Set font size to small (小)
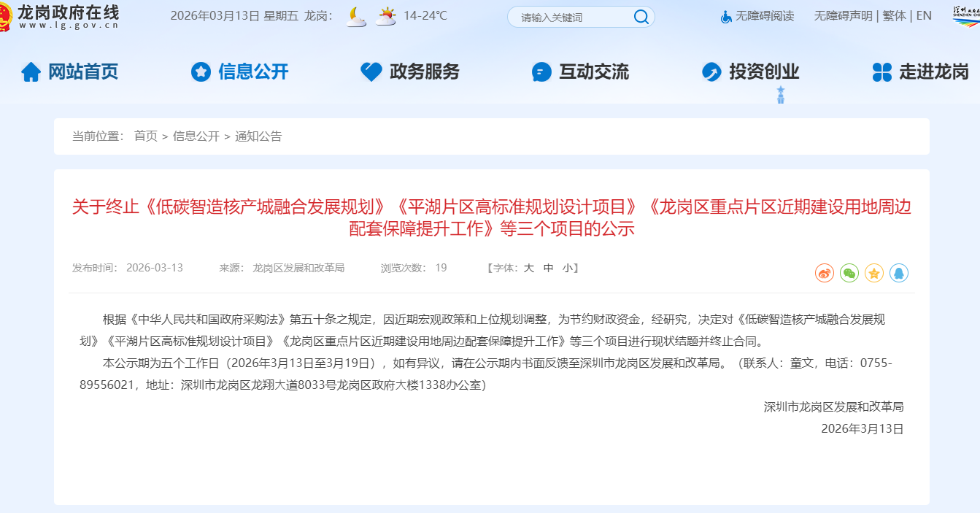Screen dimensions: 980x513 point(567,268)
